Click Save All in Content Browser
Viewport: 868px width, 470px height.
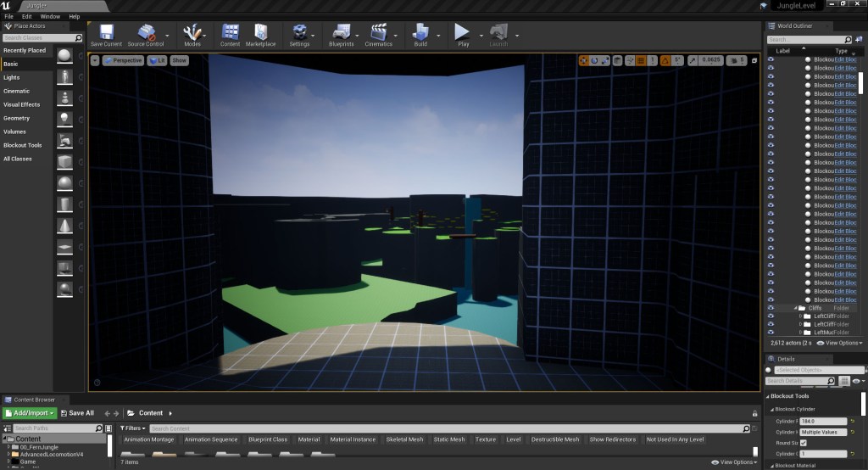(x=76, y=413)
